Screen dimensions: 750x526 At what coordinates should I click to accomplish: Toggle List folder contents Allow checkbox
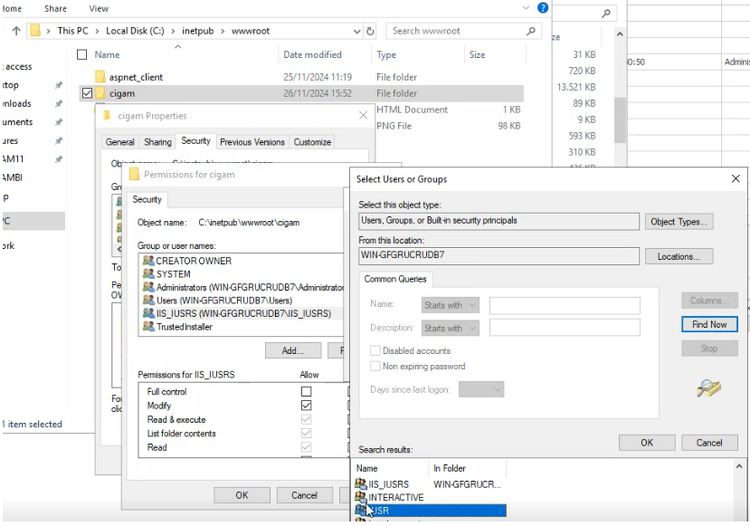tap(306, 433)
